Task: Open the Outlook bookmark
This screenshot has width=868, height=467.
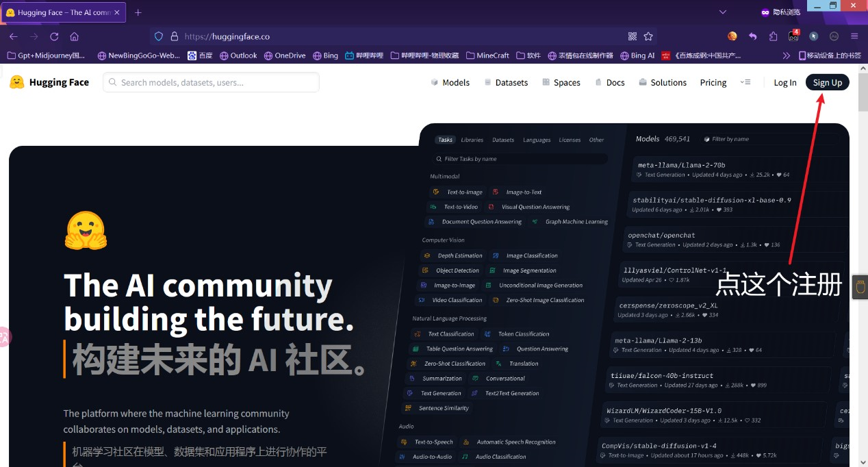Action: 238,55
